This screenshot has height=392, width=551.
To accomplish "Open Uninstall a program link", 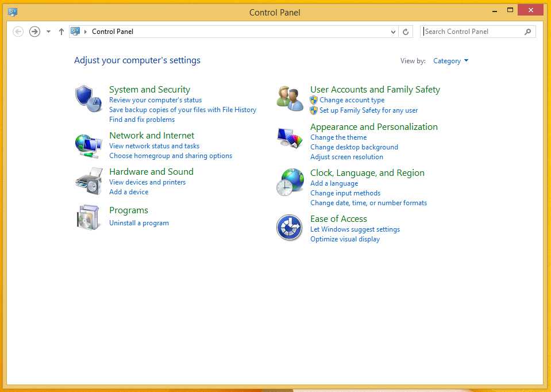I will tap(139, 223).
